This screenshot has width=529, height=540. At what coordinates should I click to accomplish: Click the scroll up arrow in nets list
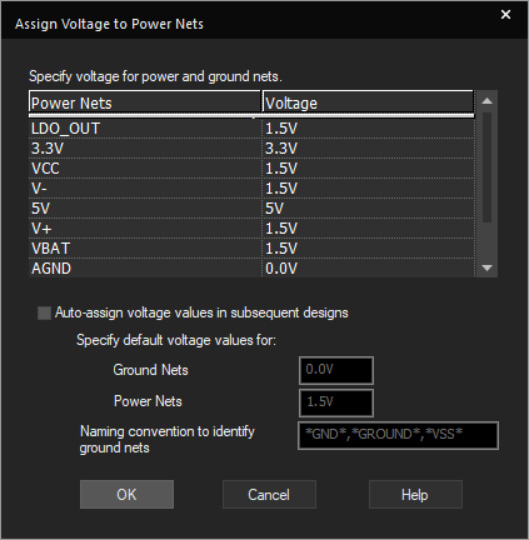click(487, 101)
